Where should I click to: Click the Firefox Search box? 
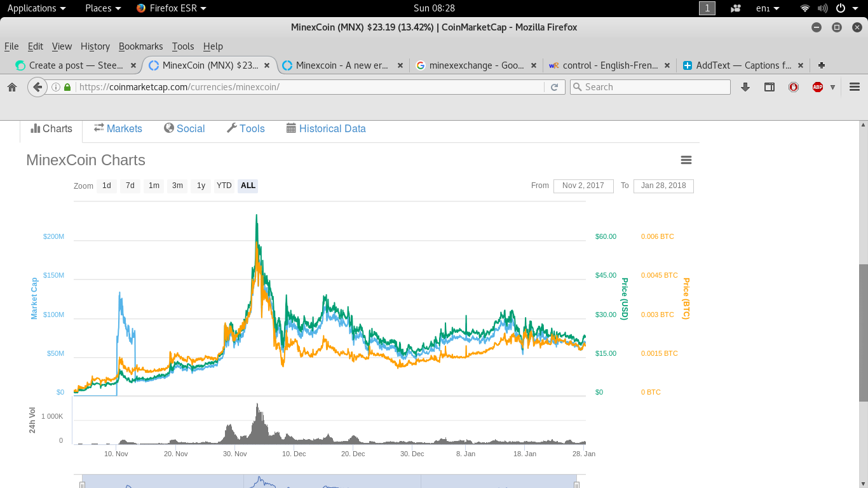(x=650, y=87)
